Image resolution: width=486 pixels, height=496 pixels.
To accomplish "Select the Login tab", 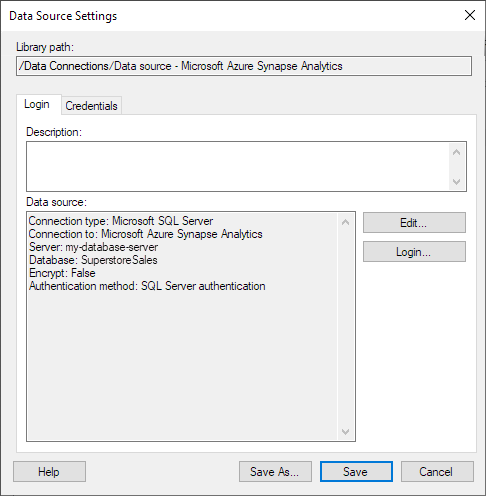I will [37, 104].
